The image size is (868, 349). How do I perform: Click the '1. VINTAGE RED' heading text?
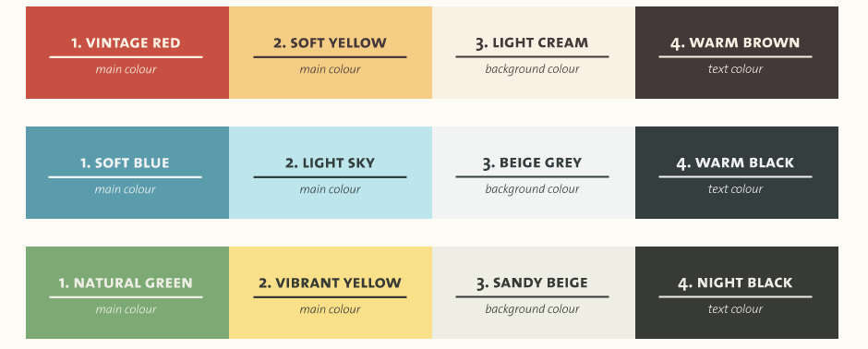126,43
